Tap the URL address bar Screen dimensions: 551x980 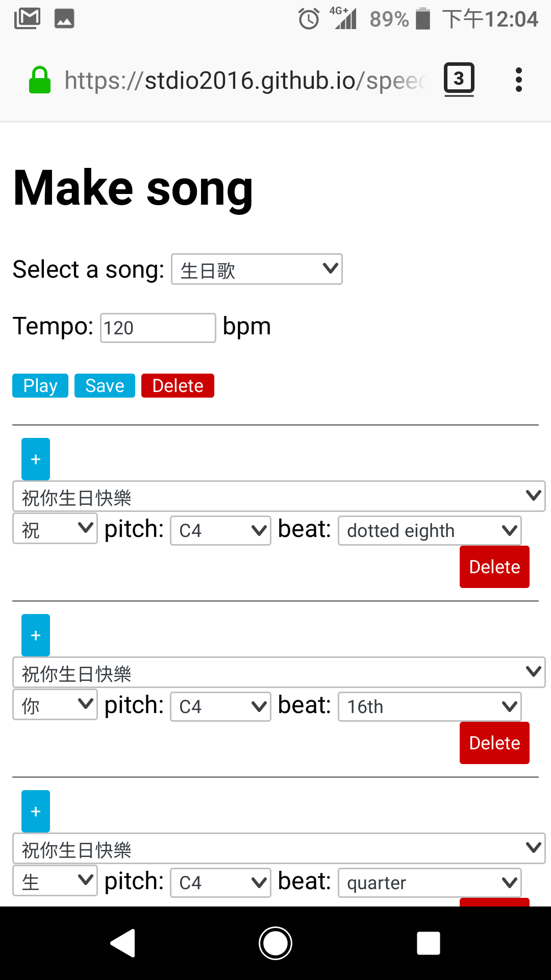245,80
